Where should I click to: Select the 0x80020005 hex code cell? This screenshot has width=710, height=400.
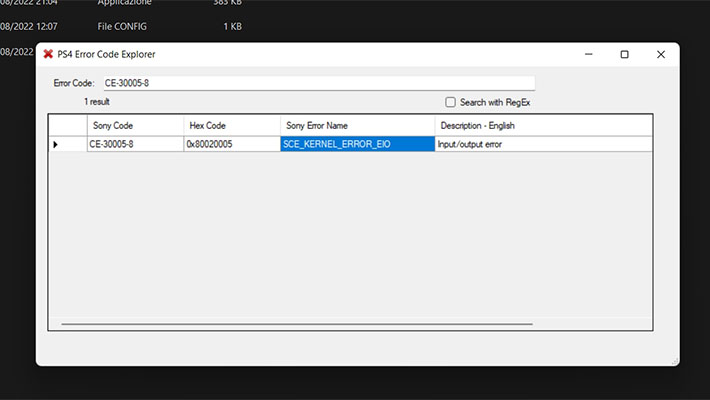coord(232,144)
